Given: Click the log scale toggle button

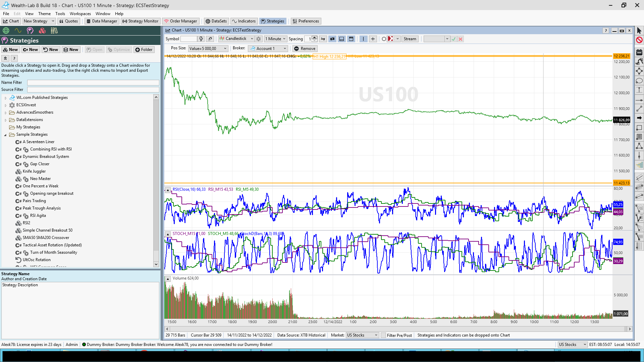Looking at the screenshot, I should (323, 39).
